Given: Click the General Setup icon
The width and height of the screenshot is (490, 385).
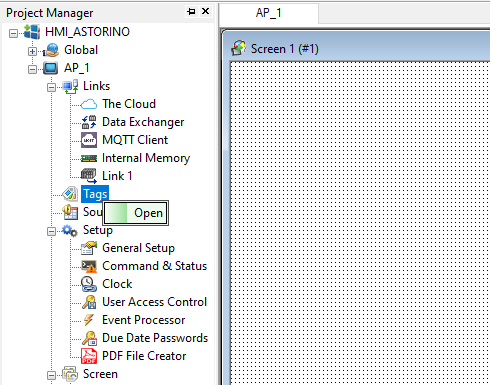Looking at the screenshot, I should [89, 248].
